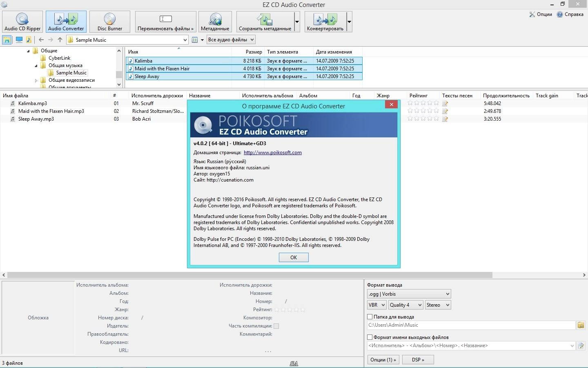The width and height of the screenshot is (588, 368).
Task: Edit lyrics icon for Maid with Flaxen Hair
Action: [445, 111]
